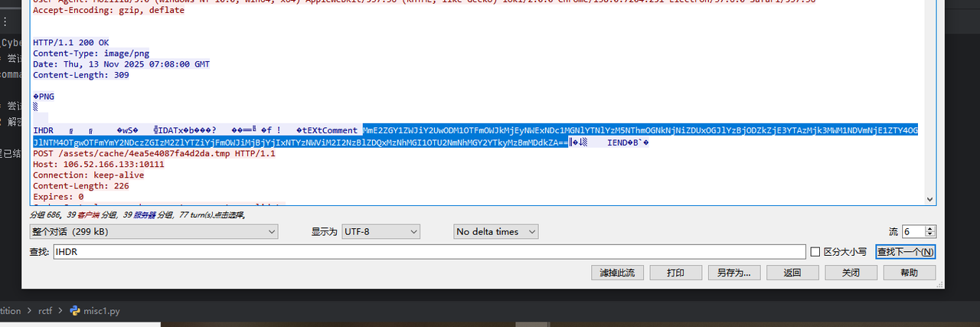Image resolution: width=980 pixels, height=327 pixels.
Task: Open the 整个对话 (299 kB) dropdown
Action: [x=153, y=231]
